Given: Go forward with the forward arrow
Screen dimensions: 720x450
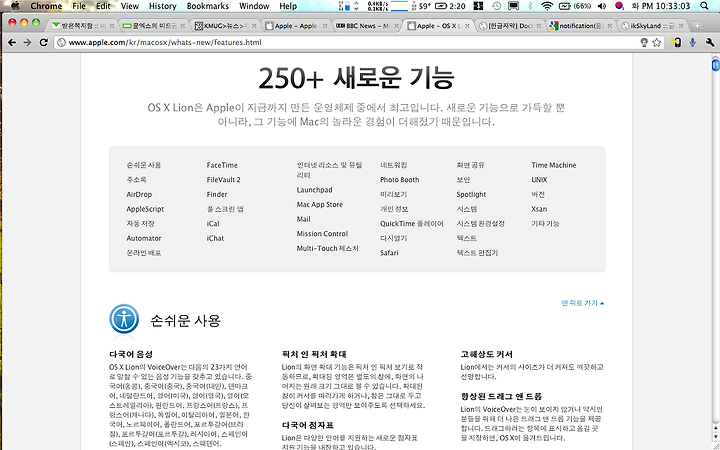Looking at the screenshot, I should tap(28, 42).
